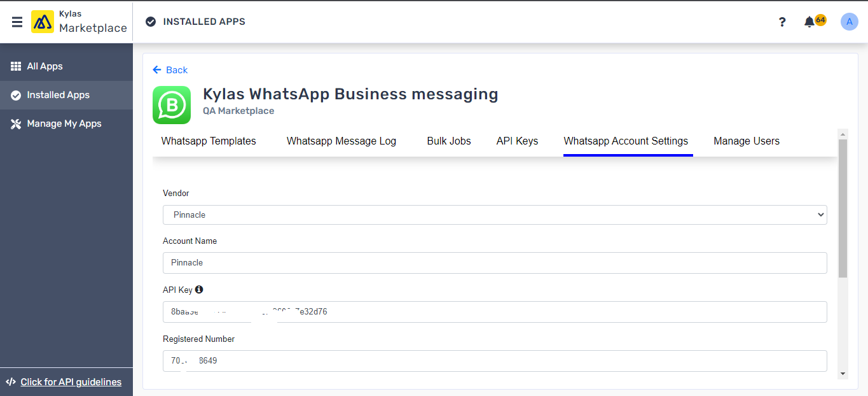Open the Whatsapp Message Log tab
The width and height of the screenshot is (868, 396).
[x=341, y=141]
